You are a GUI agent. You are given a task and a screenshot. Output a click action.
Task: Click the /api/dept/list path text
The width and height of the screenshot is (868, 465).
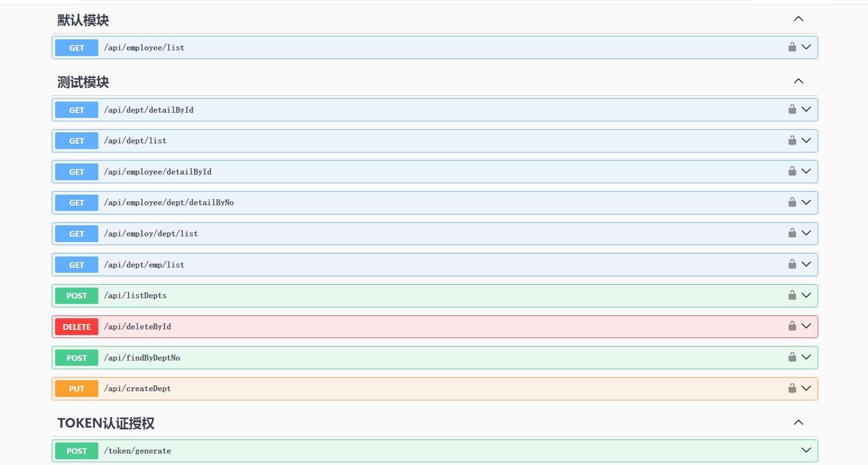(x=135, y=140)
